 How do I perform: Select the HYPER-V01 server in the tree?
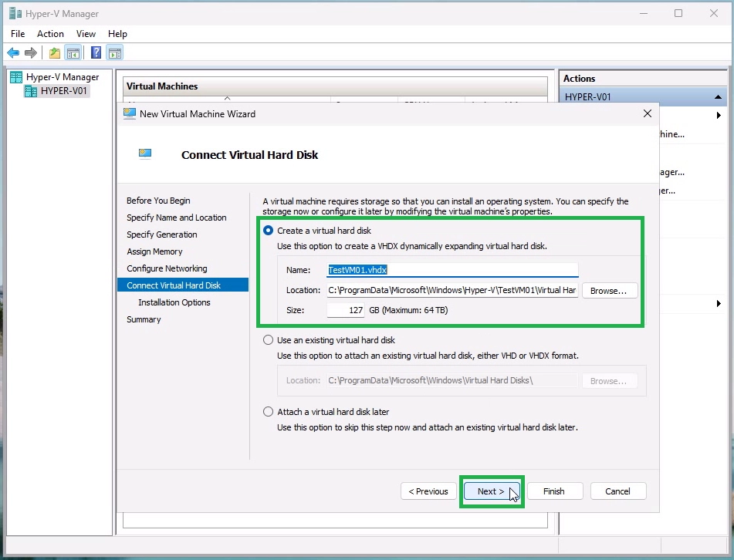[64, 91]
